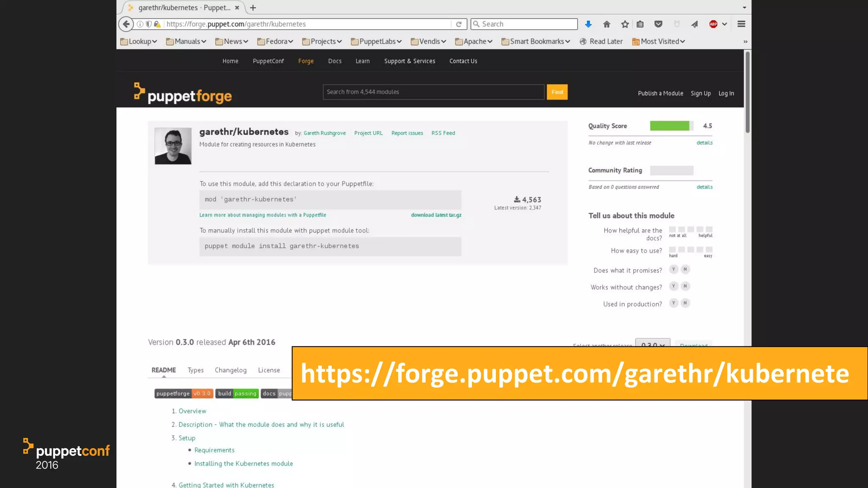Image resolution: width=868 pixels, height=488 pixels.
Task: Rate ease of use with last box
Action: pyautogui.click(x=709, y=250)
